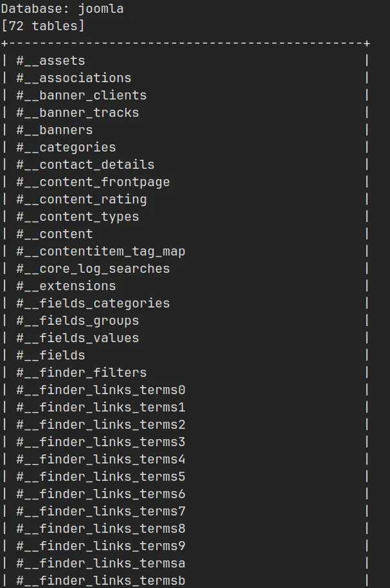Click the '[72 tables]' count text
This screenshot has width=390, height=588.
[44, 26]
